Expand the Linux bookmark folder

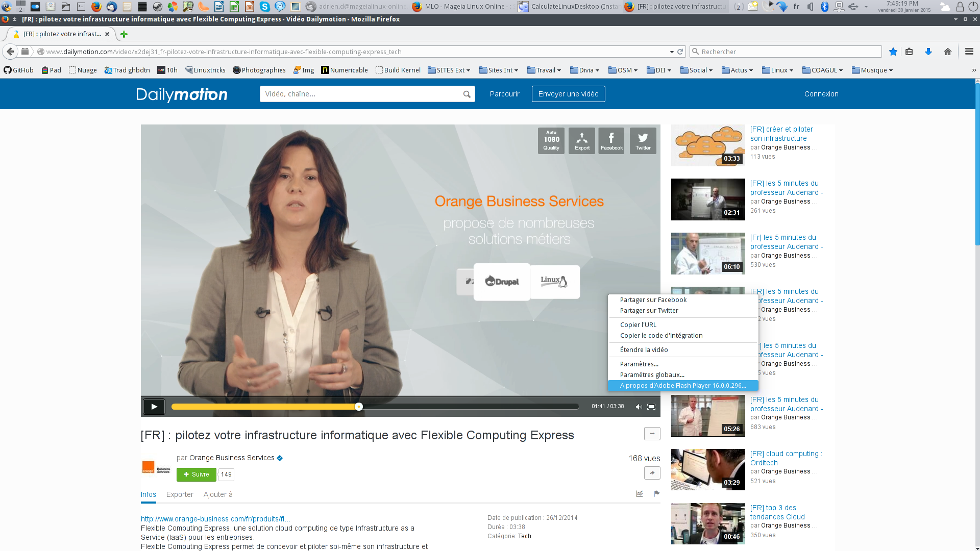point(777,70)
